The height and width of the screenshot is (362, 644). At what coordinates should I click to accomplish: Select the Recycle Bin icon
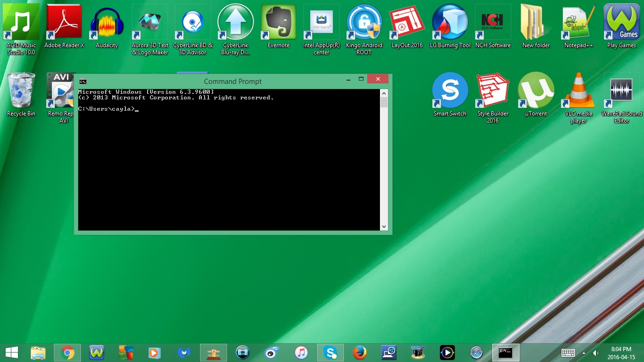pos(21,95)
